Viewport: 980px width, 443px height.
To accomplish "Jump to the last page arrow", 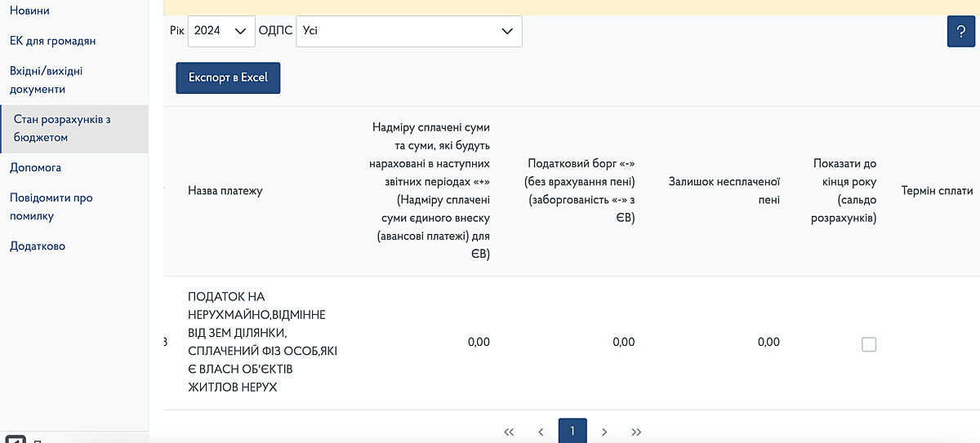I will pyautogui.click(x=636, y=432).
